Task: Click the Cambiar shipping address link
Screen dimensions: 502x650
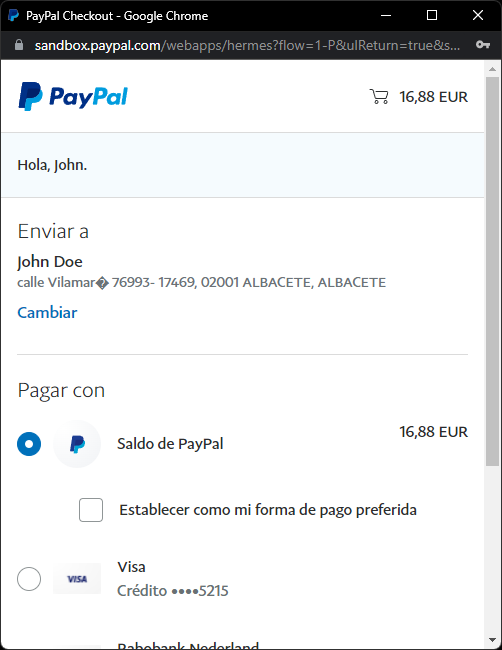Action: (47, 313)
